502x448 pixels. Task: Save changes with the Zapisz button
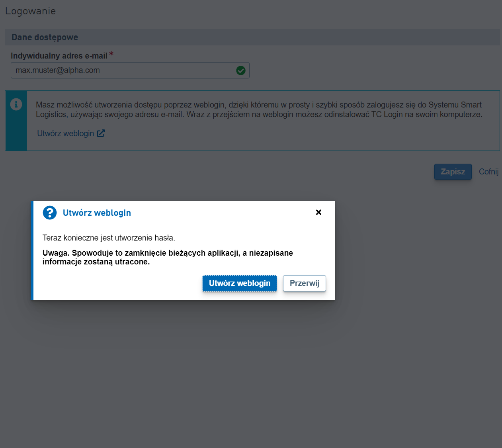click(453, 172)
